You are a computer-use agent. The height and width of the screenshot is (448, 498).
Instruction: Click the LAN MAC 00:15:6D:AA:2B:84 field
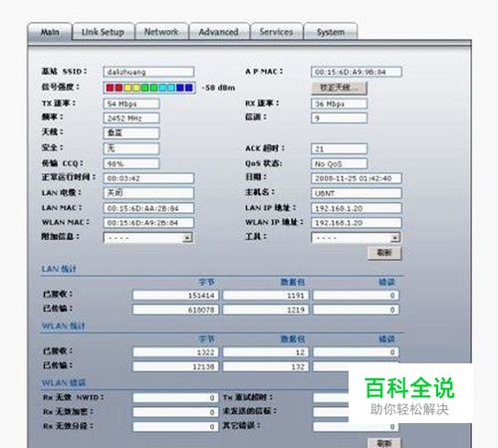pos(148,208)
